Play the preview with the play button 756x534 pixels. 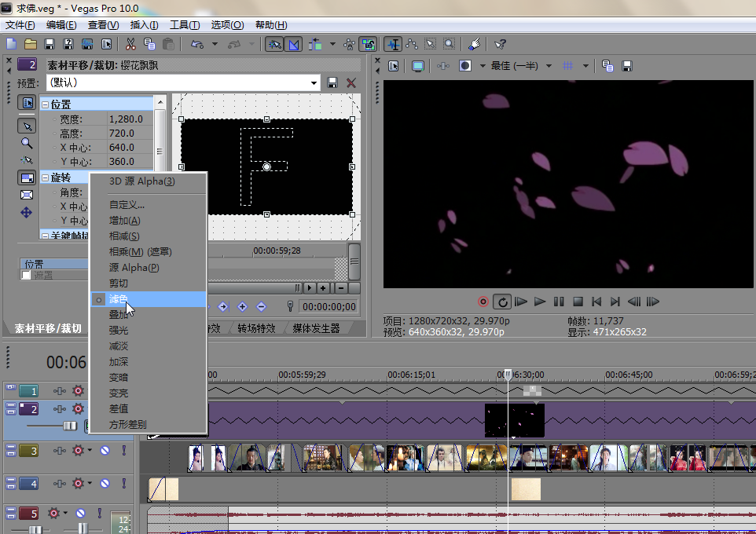click(x=540, y=302)
